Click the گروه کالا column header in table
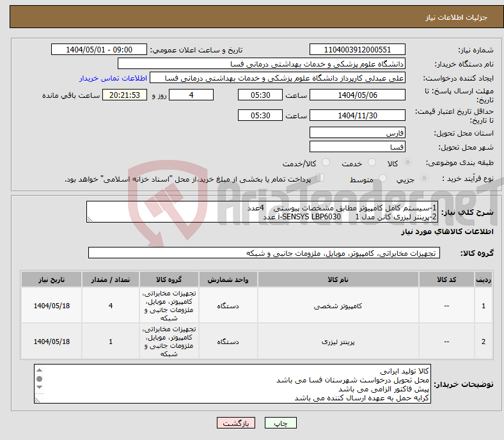The width and height of the screenshot is (504, 440). (169, 279)
